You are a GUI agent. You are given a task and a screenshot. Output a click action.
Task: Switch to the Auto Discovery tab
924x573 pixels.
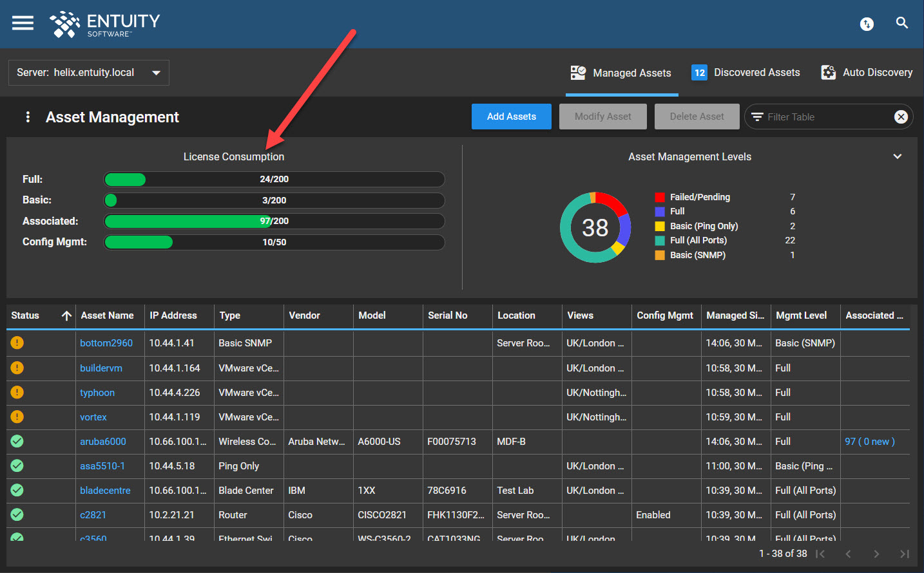point(867,73)
